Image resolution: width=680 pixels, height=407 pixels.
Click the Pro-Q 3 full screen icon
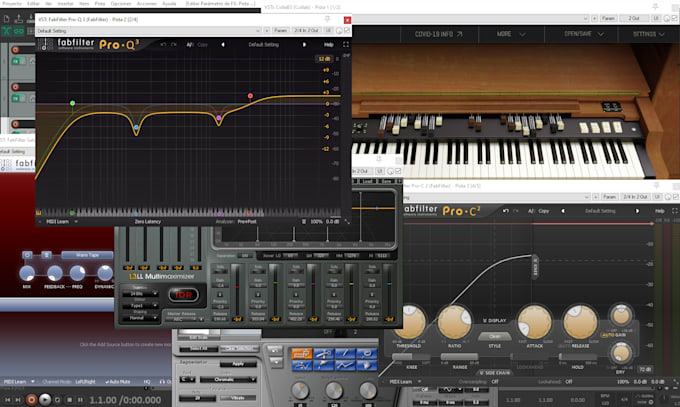(346, 45)
